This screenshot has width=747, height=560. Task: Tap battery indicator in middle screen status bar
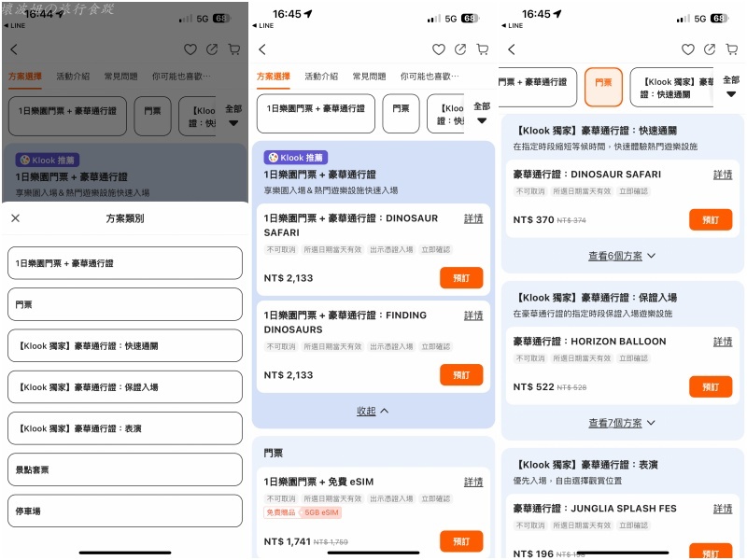[x=470, y=19]
